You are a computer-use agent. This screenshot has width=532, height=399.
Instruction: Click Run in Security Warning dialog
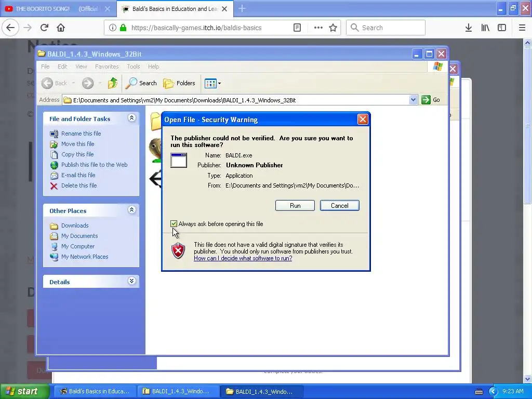[295, 206]
